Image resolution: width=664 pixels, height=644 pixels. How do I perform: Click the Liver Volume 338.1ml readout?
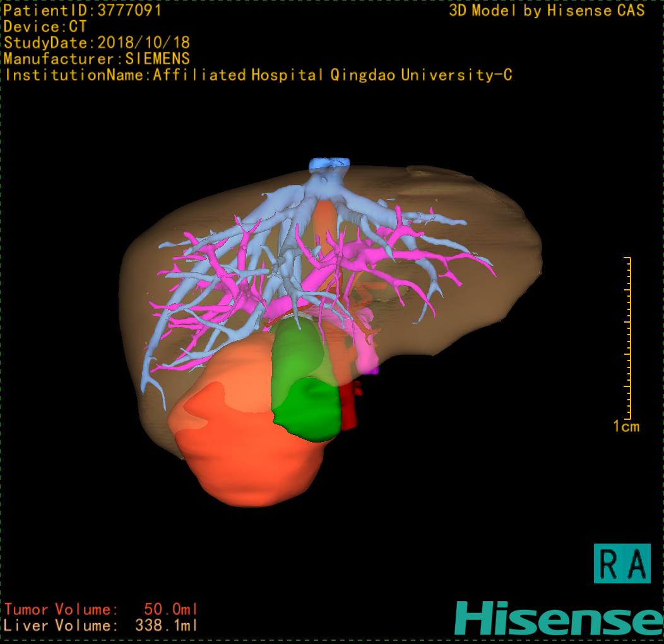(101, 625)
